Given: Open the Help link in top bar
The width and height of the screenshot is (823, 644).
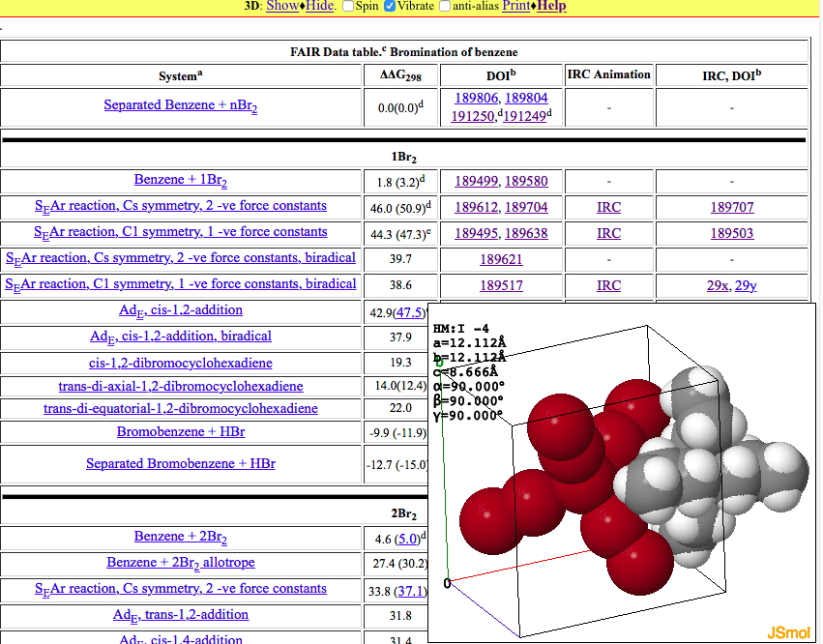Looking at the screenshot, I should coord(551,6).
